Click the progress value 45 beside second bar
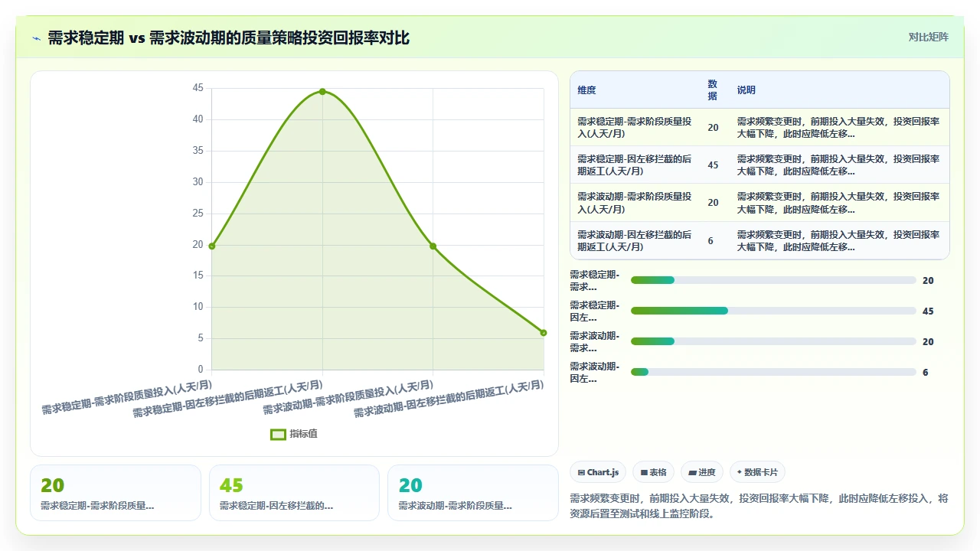980x551 pixels. click(x=928, y=311)
